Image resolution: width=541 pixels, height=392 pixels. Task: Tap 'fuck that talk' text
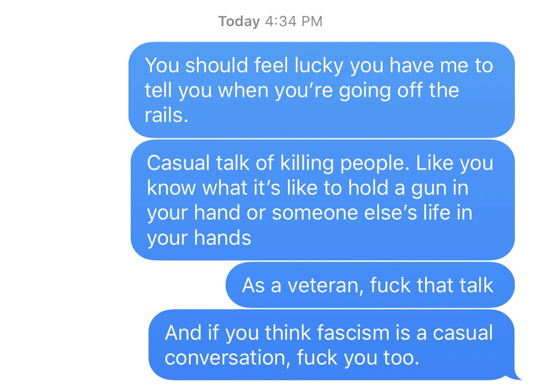[431, 286]
